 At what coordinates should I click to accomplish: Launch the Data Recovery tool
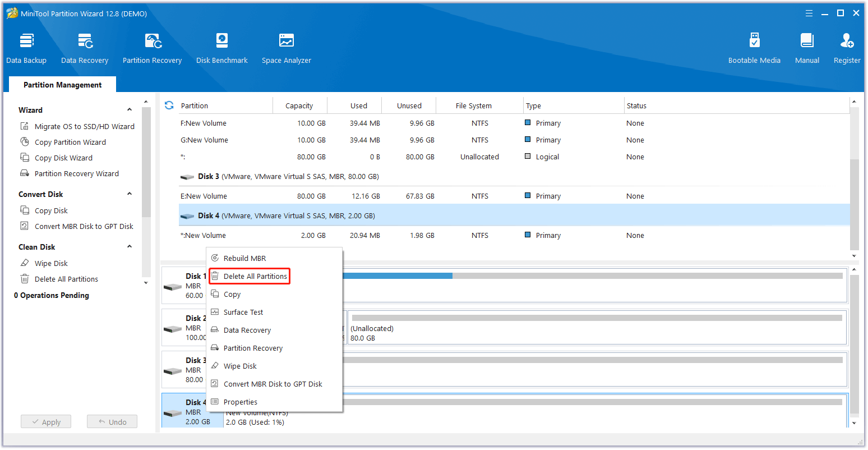85,48
